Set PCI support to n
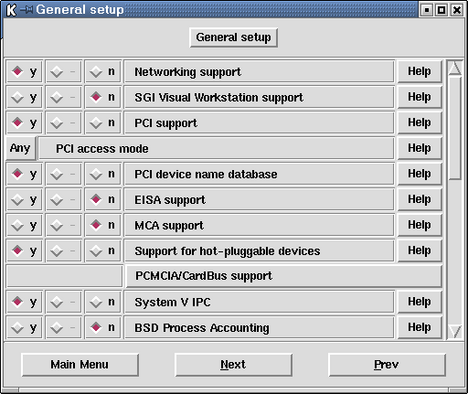468x394 pixels. pyautogui.click(x=103, y=123)
